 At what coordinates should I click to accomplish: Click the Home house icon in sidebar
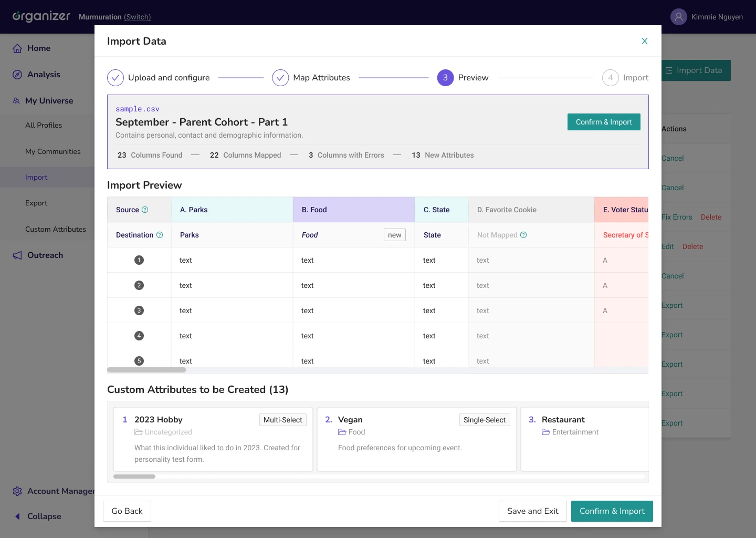[x=17, y=48]
